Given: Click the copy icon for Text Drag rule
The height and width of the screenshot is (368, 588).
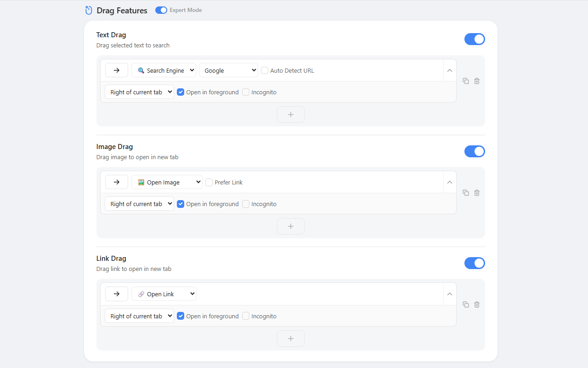Looking at the screenshot, I should pyautogui.click(x=466, y=81).
